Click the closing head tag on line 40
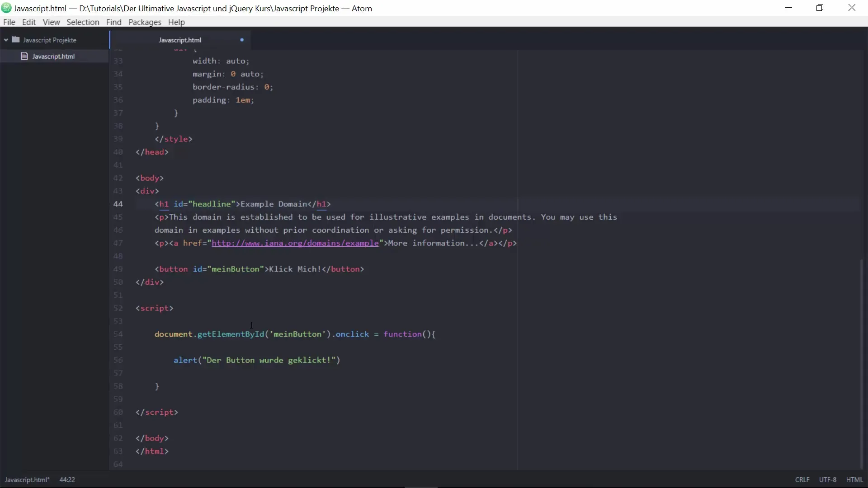The height and width of the screenshot is (488, 868). coord(152,152)
